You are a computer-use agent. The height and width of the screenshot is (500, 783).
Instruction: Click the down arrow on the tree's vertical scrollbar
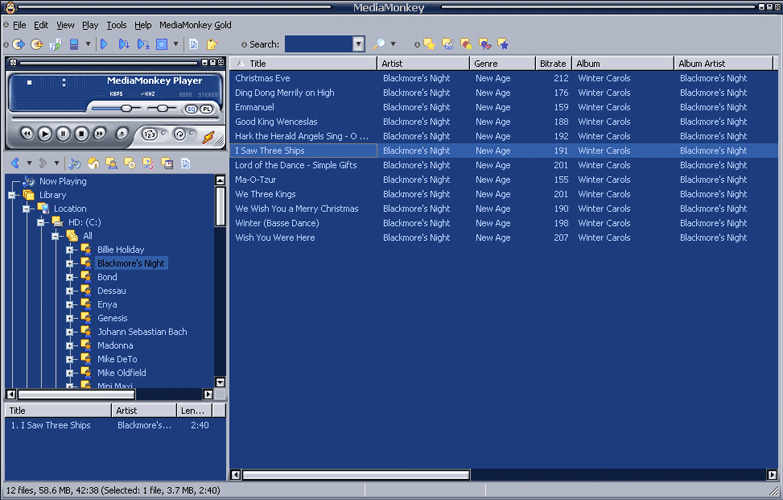click(x=220, y=382)
